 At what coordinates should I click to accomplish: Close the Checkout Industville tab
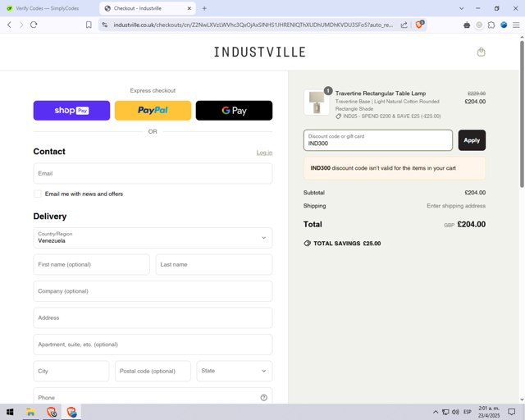(189, 8)
